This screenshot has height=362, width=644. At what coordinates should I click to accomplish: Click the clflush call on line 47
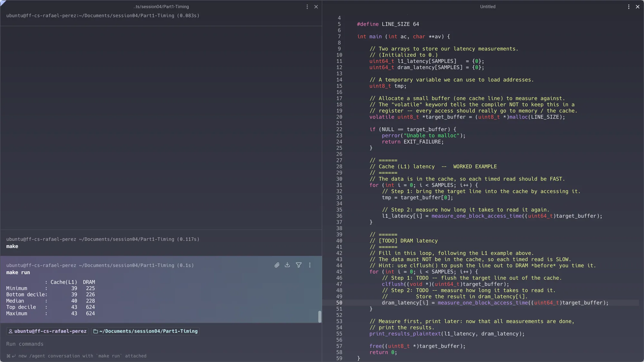coord(445,284)
